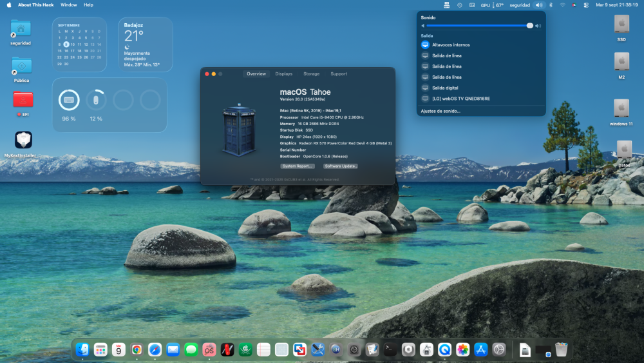
Task: Click GPU temperature readout in menu bar
Action: click(x=492, y=5)
